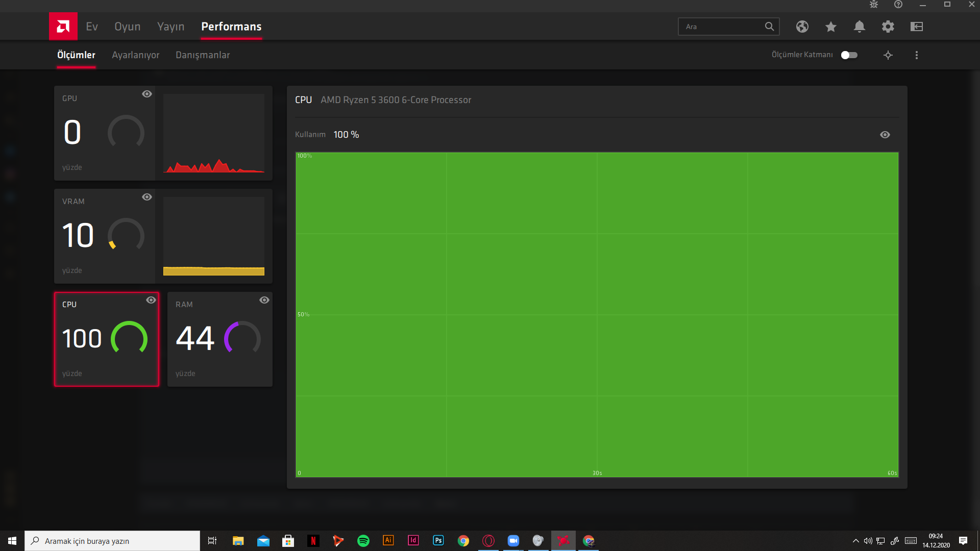Open Spotify from the taskbar

coord(363,541)
